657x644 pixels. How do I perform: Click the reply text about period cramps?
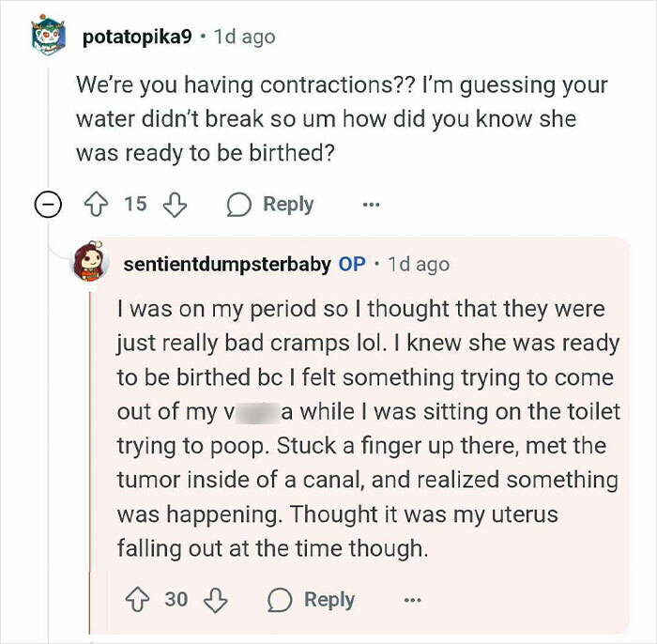366,427
